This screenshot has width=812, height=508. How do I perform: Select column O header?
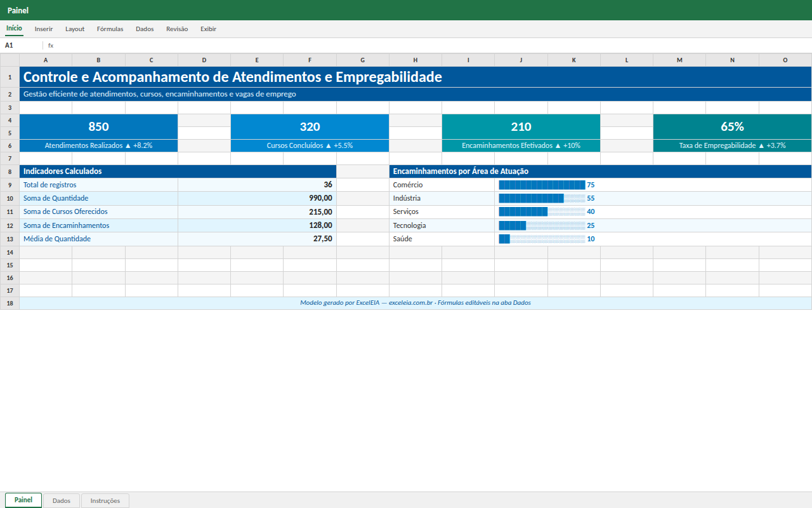point(785,60)
